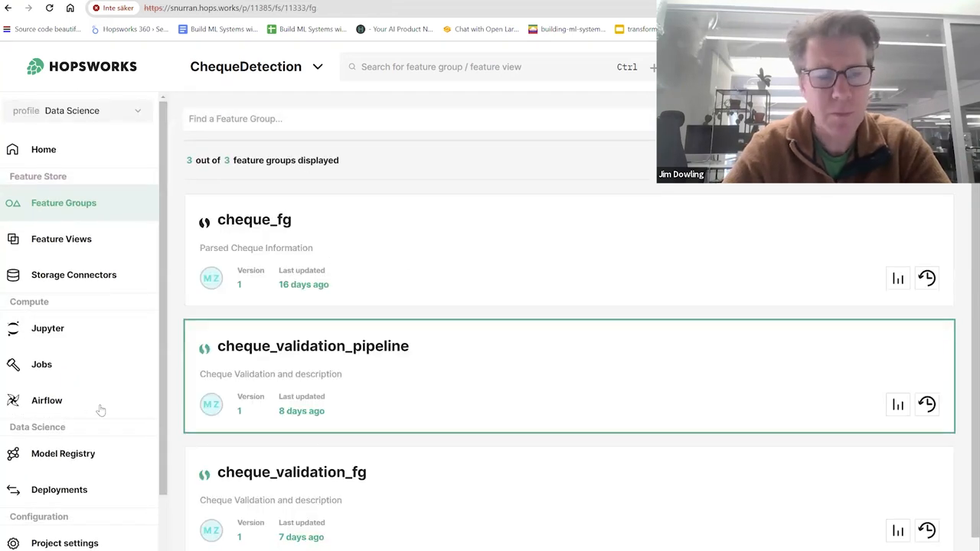Open the cheque_fg feature group
The width and height of the screenshot is (980, 551).
point(254,220)
